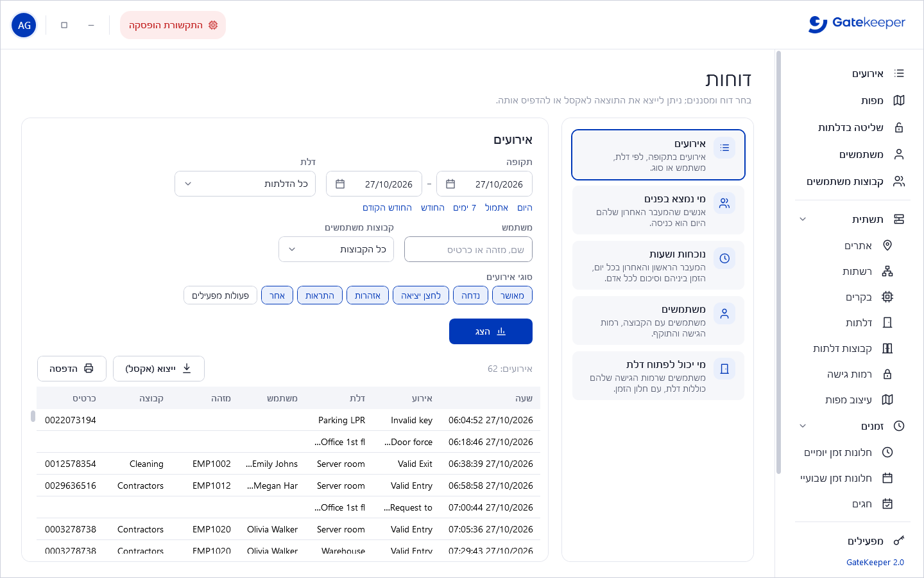The height and width of the screenshot is (578, 924).
Task: Click the הדפסה print button
Action: tap(72, 369)
